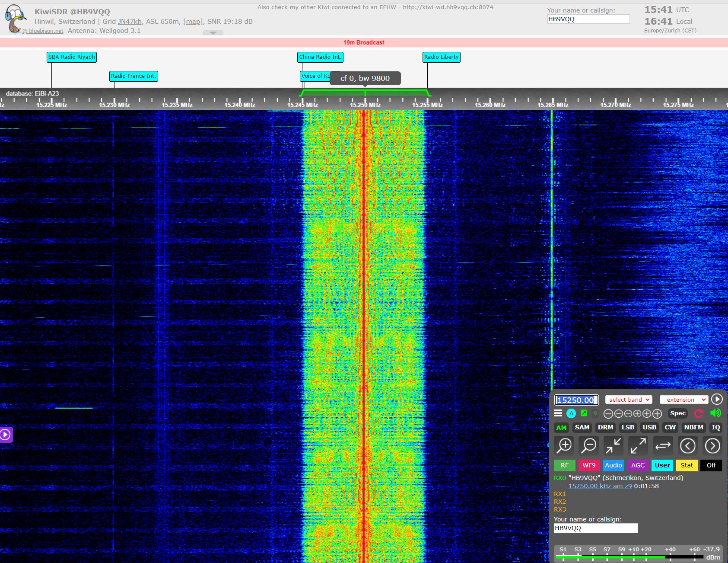Click the Voice of Korea station label

click(315, 76)
